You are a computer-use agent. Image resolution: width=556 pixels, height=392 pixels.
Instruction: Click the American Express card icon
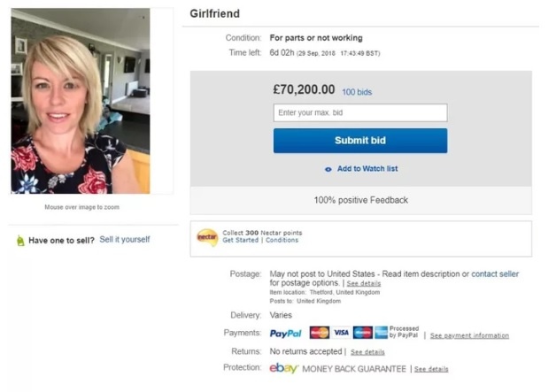pos(381,334)
